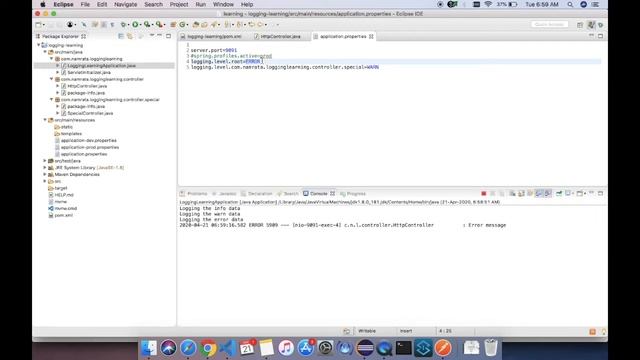The width and height of the screenshot is (640, 360).
Task: Switch to the Search tab
Action: pyautogui.click(x=288, y=193)
